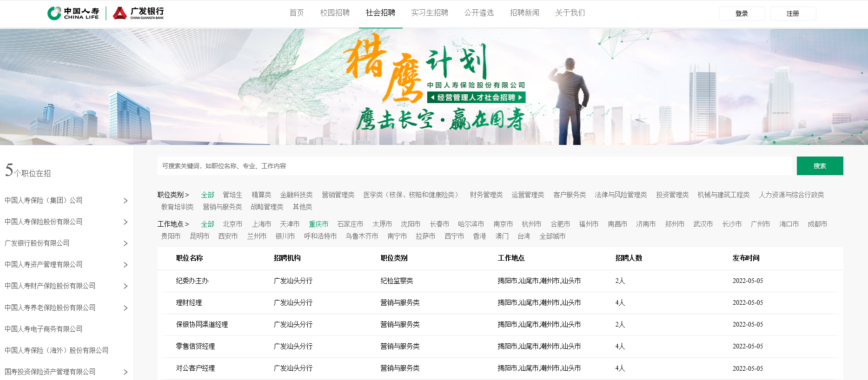Viewport: 868px width, 380px height.
Task: Open the 公开遴选 tab
Action: point(479,13)
